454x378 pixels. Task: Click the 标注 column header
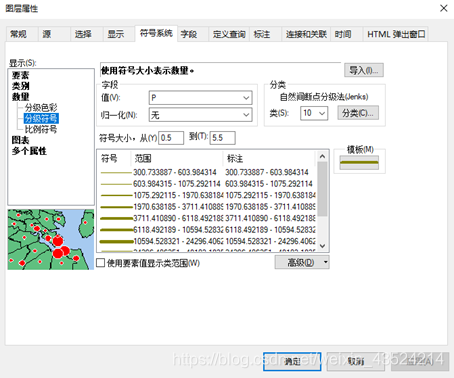(269, 158)
